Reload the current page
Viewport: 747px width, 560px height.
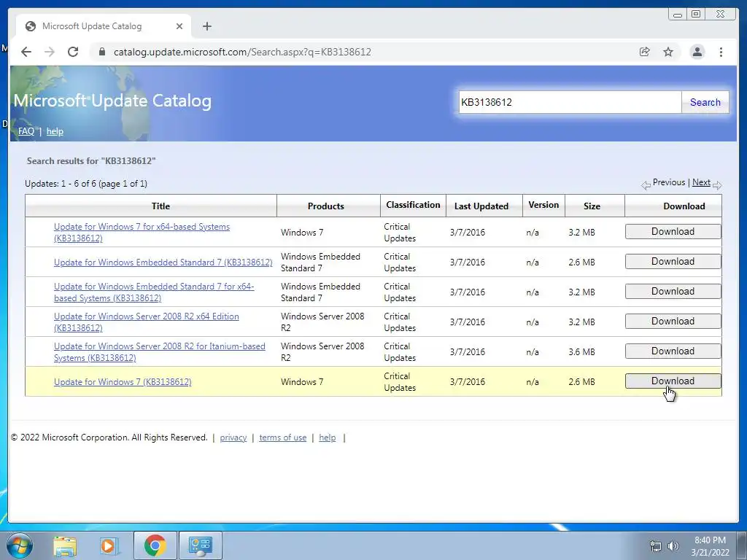[73, 52]
